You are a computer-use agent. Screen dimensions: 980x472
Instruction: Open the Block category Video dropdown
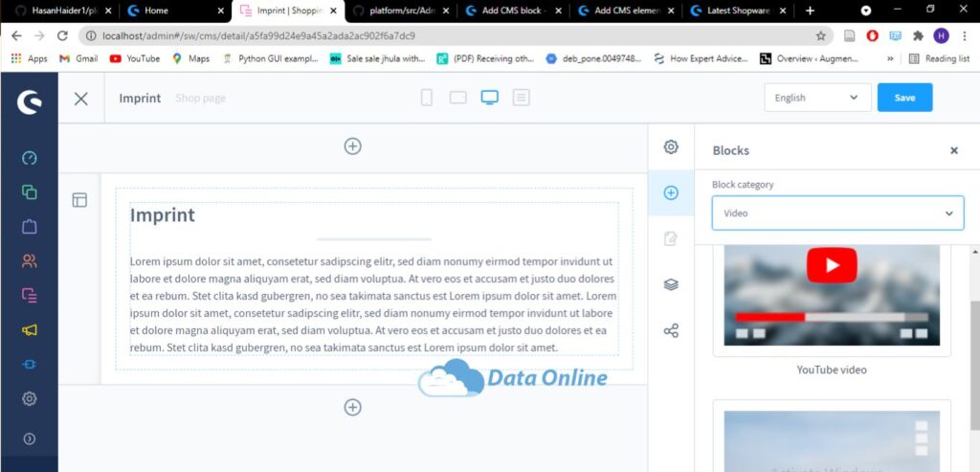(x=837, y=214)
